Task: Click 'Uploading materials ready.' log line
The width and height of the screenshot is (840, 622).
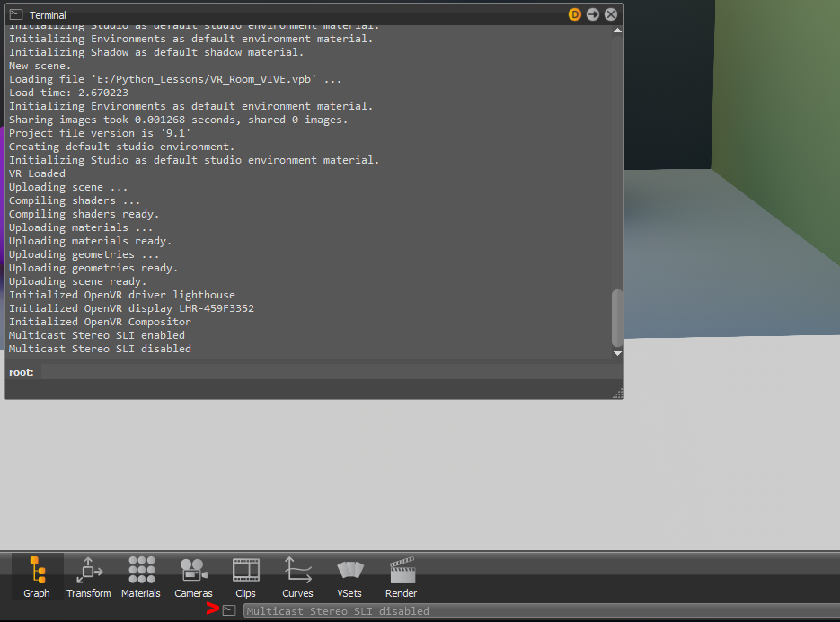Action: 90,241
